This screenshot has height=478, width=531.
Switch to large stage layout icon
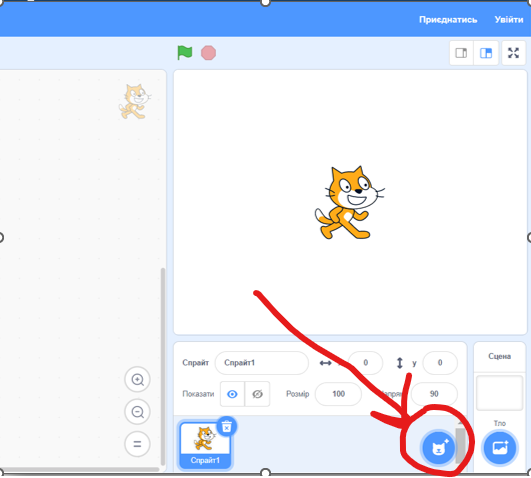pyautogui.click(x=486, y=53)
